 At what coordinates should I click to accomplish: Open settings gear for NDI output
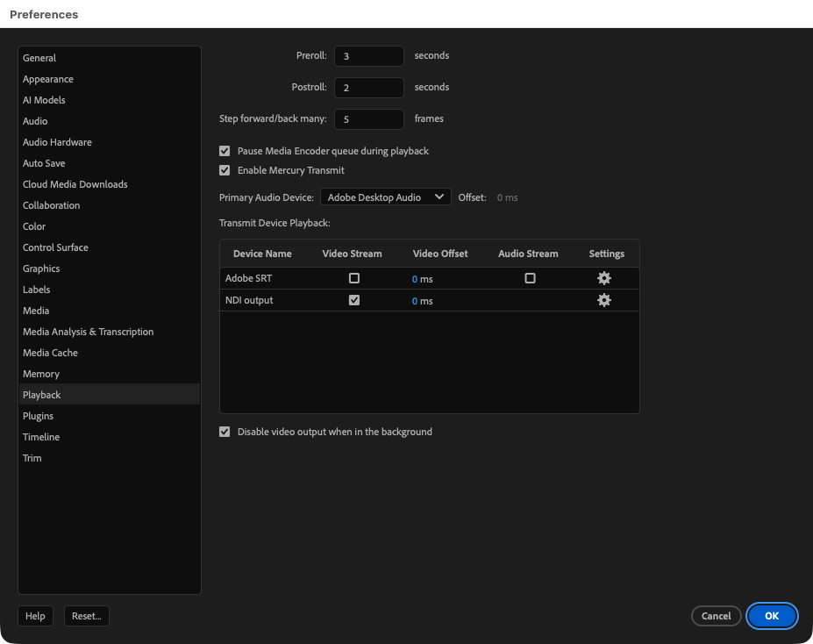tap(604, 300)
